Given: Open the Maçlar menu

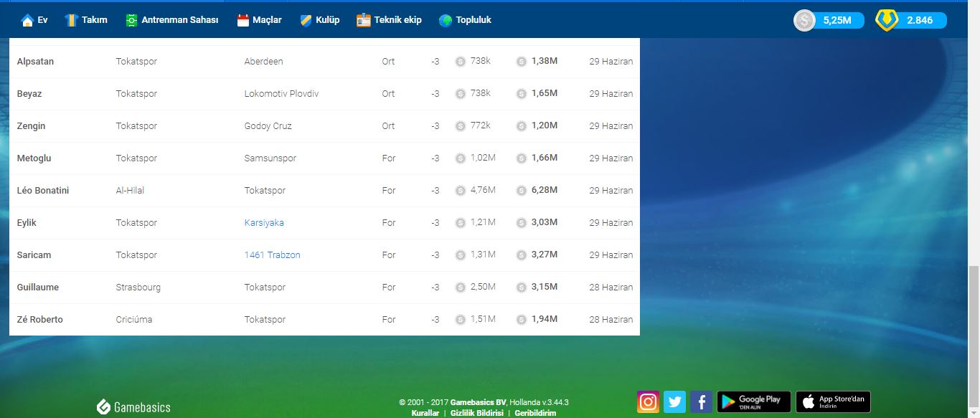Looking at the screenshot, I should pos(268,20).
